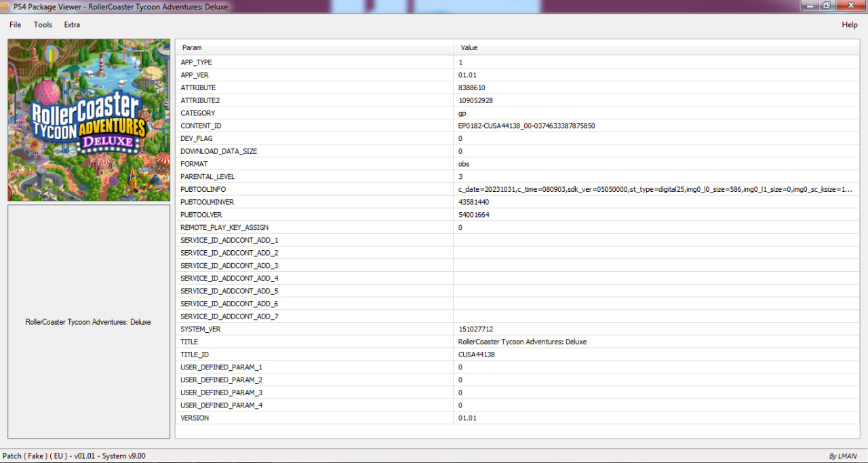The image size is (868, 463).
Task: Select the PARENTAL_LEVEL parameter row
Action: click(518, 176)
